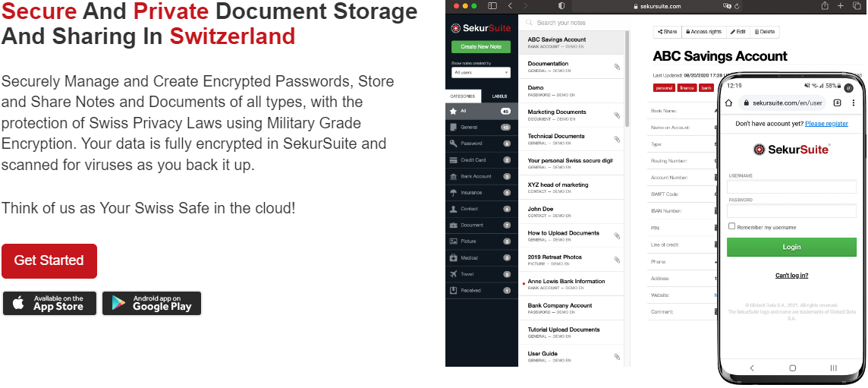Click the notes list scrollbar
Image resolution: width=868 pixels, height=388 pixels.
pyautogui.click(x=627, y=77)
